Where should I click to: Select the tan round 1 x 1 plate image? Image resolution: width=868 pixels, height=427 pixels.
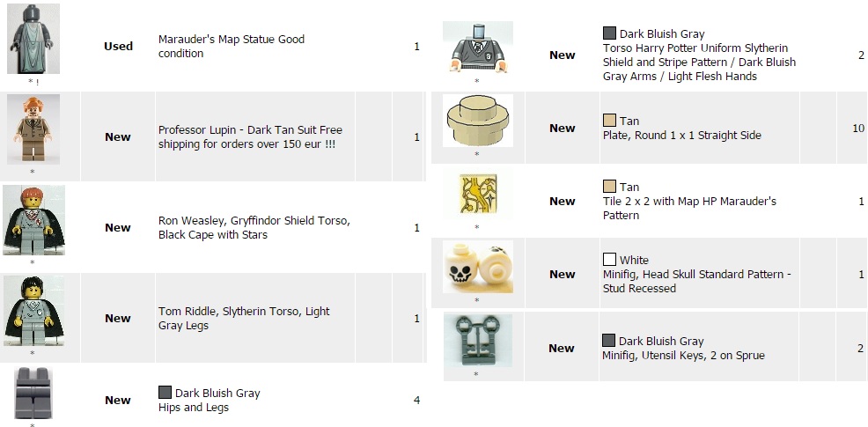476,121
